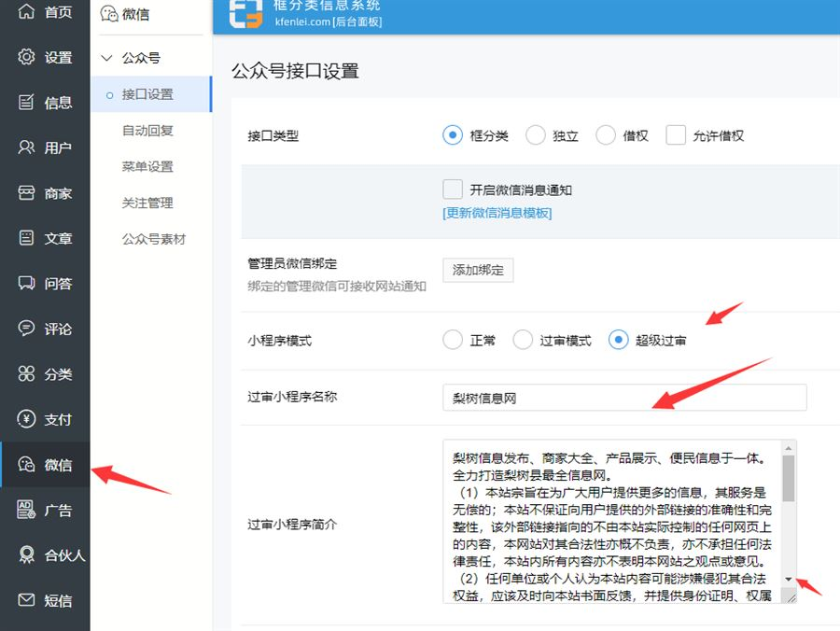Open the 广告 ad icon in sidebar

point(26,510)
